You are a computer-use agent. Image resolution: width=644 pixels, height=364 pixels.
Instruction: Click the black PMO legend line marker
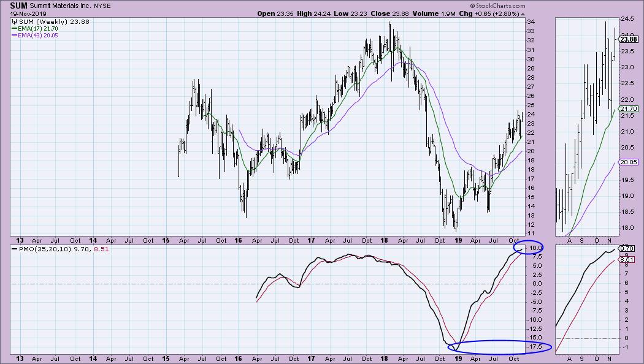[15, 249]
